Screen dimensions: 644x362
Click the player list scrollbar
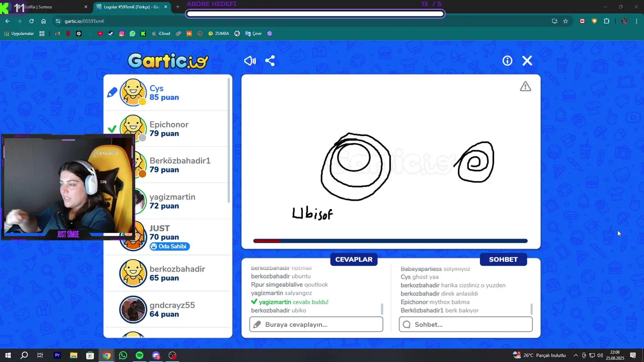point(229,141)
